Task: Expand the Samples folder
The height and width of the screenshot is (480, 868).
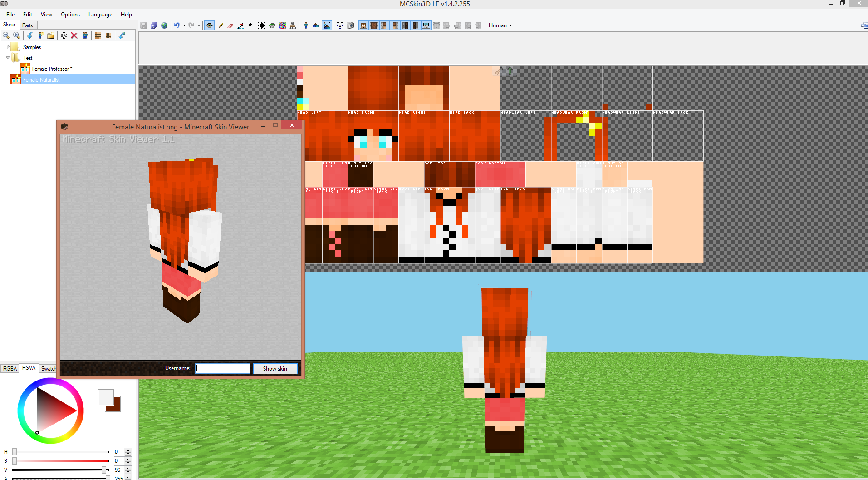Action: click(8, 47)
